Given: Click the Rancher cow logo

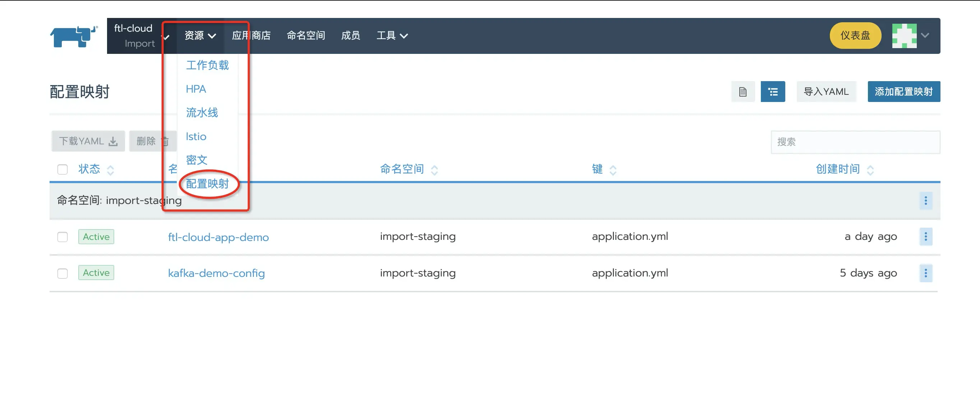Looking at the screenshot, I should 74,37.
